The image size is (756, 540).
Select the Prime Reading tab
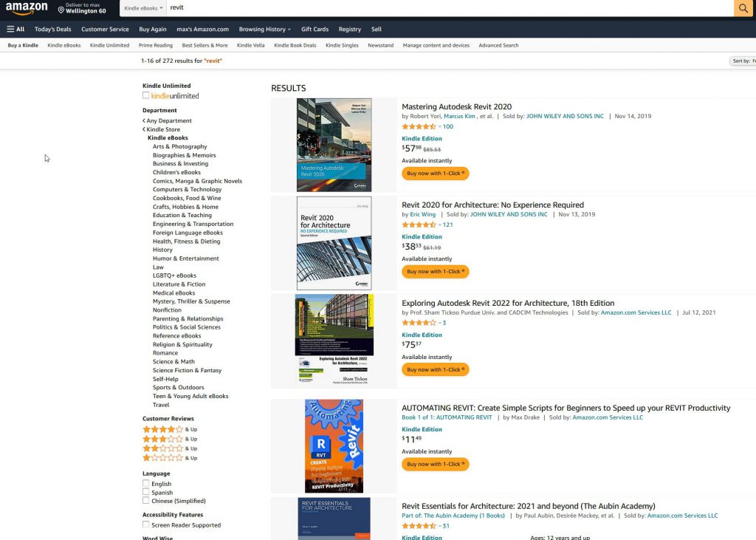[x=156, y=46]
